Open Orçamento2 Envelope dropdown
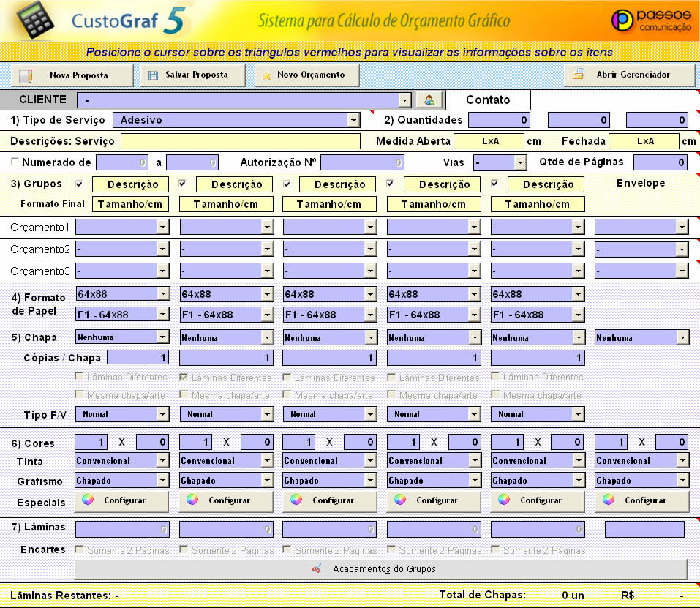700x608 pixels. click(x=682, y=249)
